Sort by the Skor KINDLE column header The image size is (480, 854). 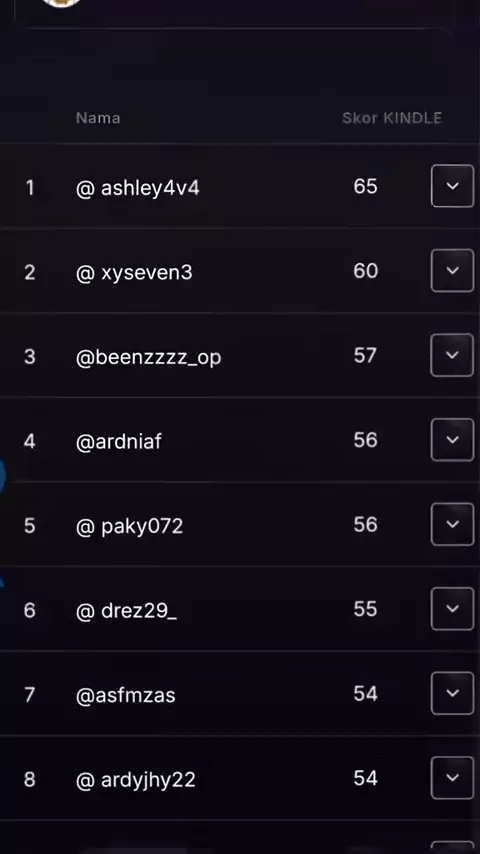tap(392, 118)
